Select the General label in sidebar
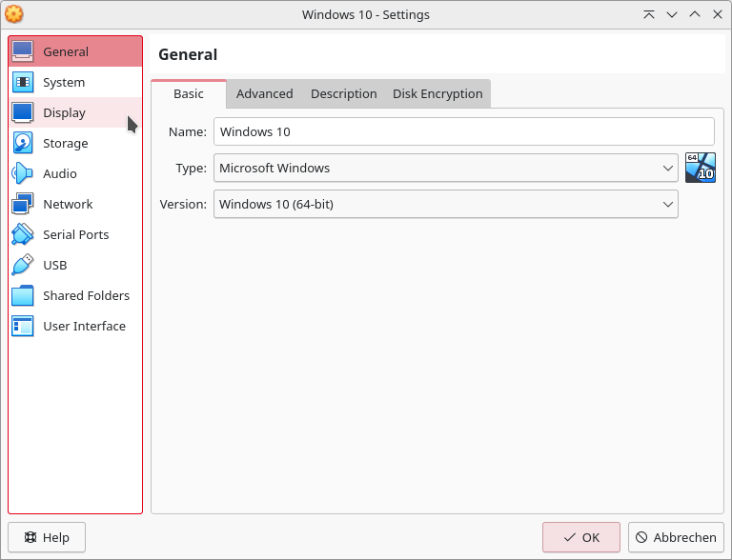 [66, 51]
